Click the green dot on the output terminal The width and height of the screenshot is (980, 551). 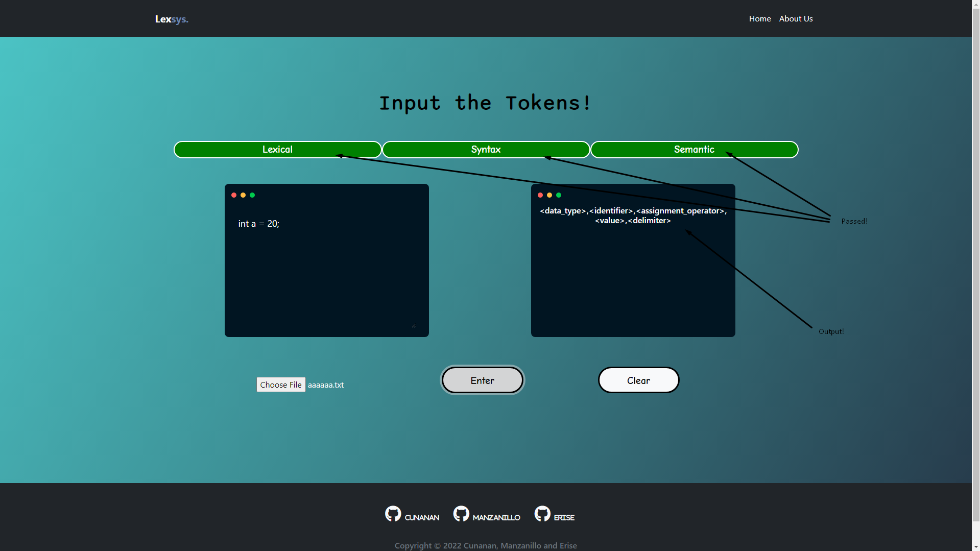(559, 195)
